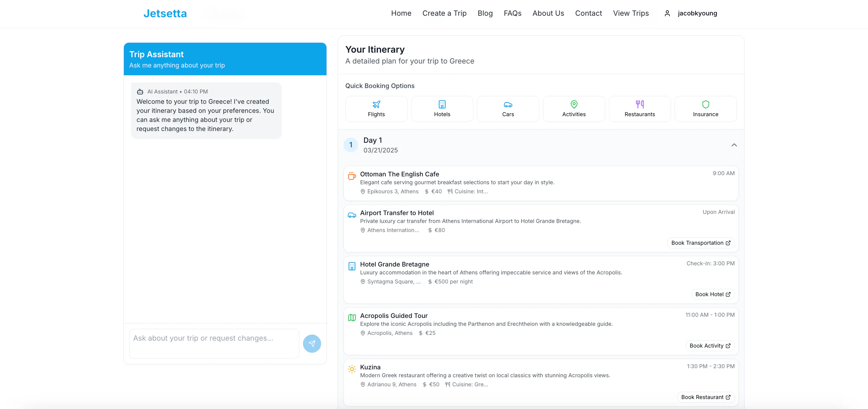Select the Ottoman The English Cafe title
The height and width of the screenshot is (409, 868).
pyautogui.click(x=399, y=174)
